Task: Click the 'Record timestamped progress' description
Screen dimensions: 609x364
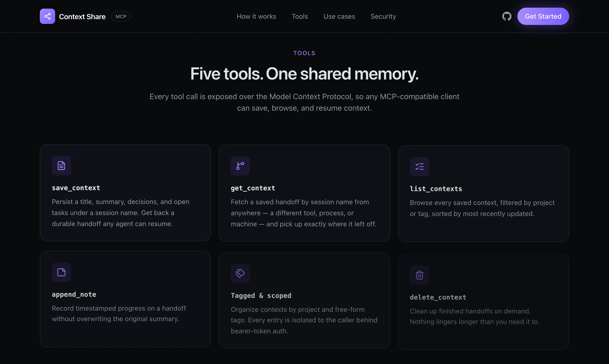Action: [119, 313]
